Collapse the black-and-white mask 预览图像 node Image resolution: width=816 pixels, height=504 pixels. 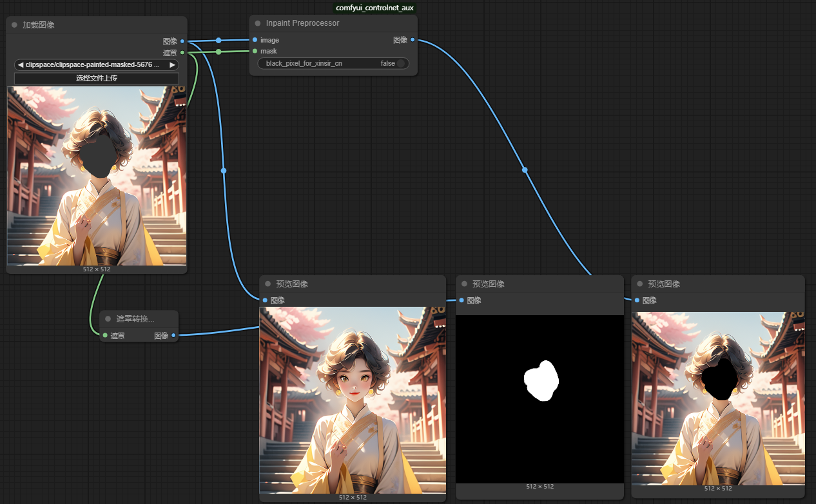tap(464, 284)
